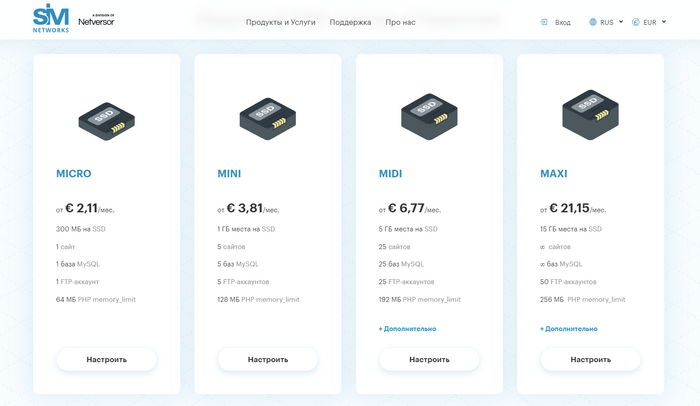Image resolution: width=700 pixels, height=406 pixels.
Task: Go to the Про нас page
Action: [x=401, y=22]
